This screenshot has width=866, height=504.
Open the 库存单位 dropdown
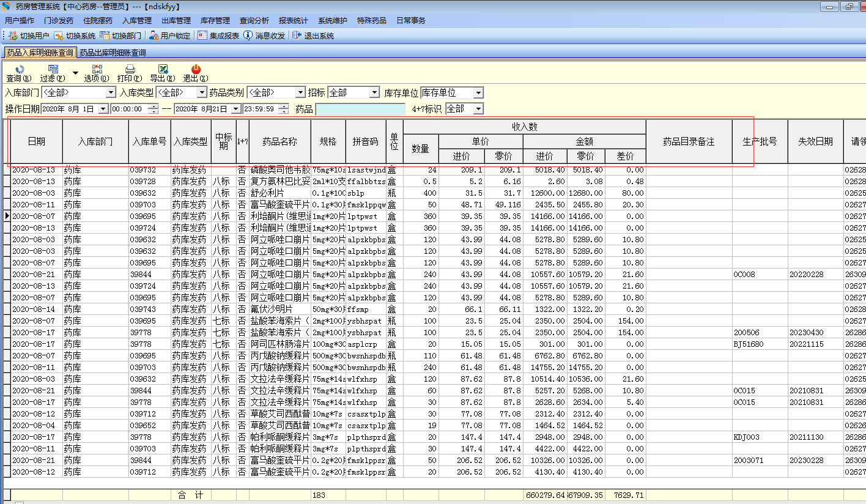pos(478,92)
